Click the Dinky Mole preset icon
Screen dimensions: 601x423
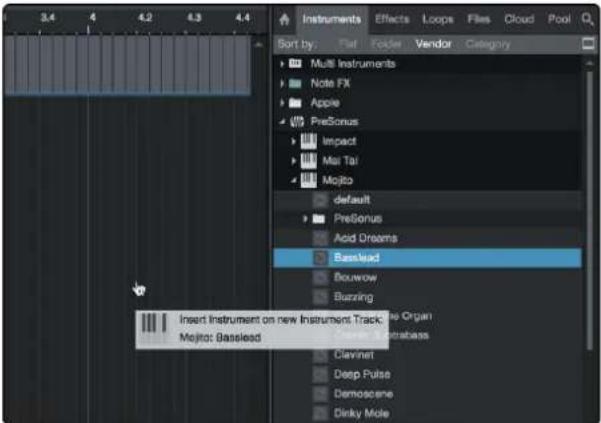pyautogui.click(x=320, y=413)
